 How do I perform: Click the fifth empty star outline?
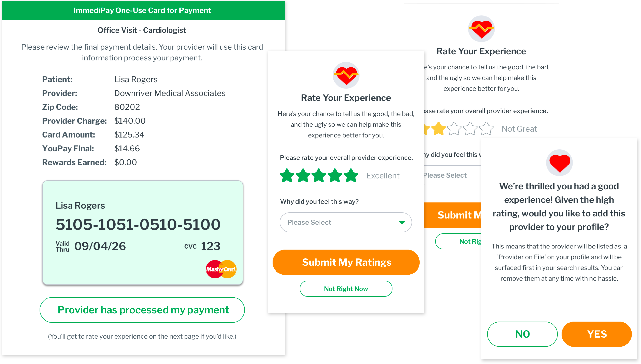pos(486,129)
